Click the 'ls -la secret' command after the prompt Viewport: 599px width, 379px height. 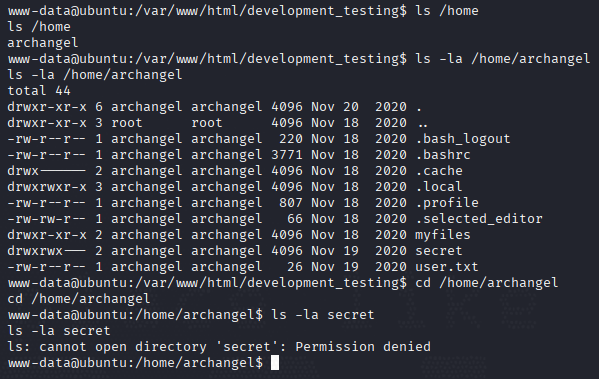pos(323,314)
